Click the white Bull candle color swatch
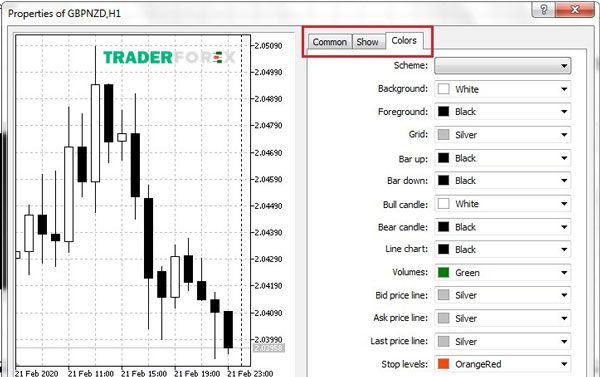This screenshot has height=377, width=600. pos(443,204)
